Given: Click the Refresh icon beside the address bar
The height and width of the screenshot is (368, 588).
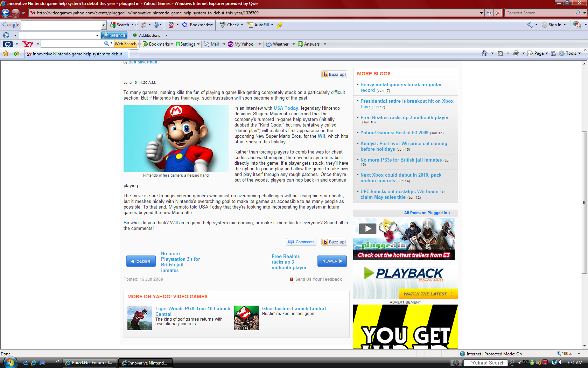Looking at the screenshot, I should [x=489, y=13].
